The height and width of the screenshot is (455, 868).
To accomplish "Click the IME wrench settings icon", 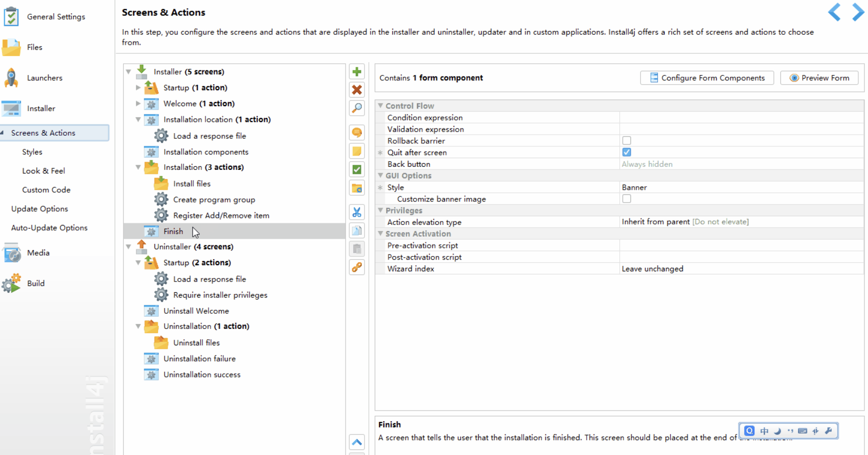I will coord(828,431).
